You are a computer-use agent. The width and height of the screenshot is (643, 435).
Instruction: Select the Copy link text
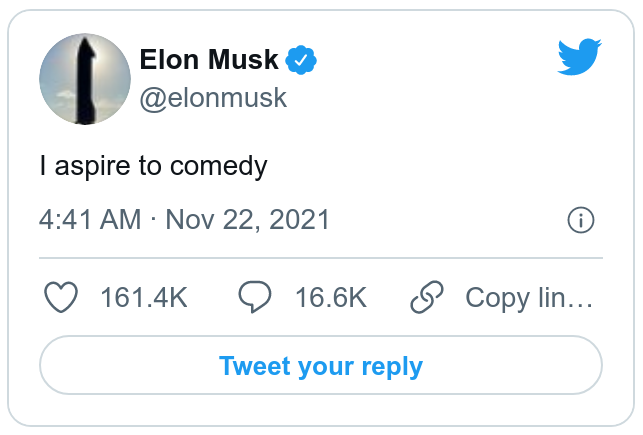pos(529,298)
